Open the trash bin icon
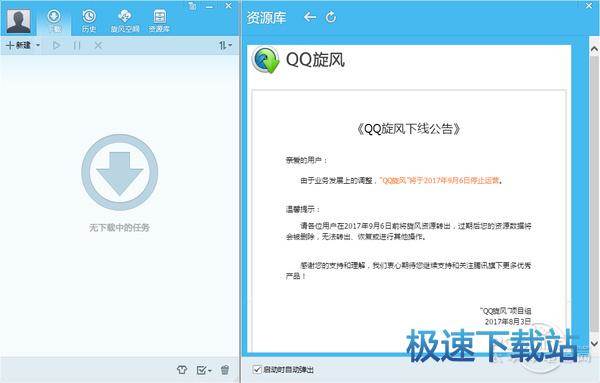The height and width of the screenshot is (383, 600). (x=225, y=370)
